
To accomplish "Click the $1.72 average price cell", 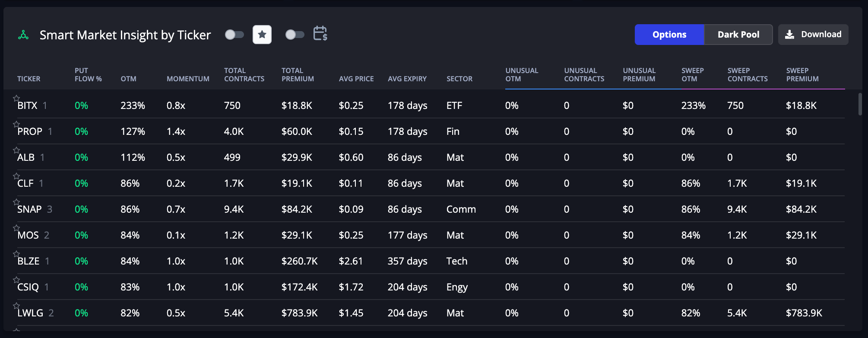I will point(351,287).
